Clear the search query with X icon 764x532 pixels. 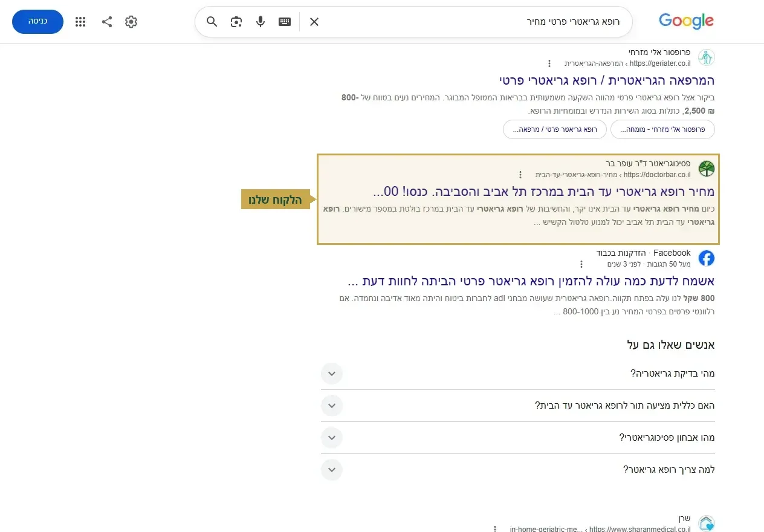point(314,22)
